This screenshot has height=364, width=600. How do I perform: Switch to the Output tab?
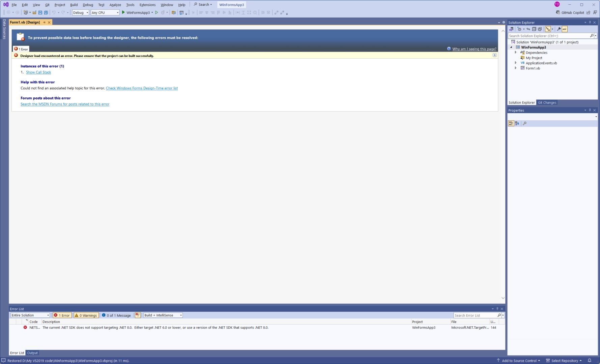(x=32, y=353)
